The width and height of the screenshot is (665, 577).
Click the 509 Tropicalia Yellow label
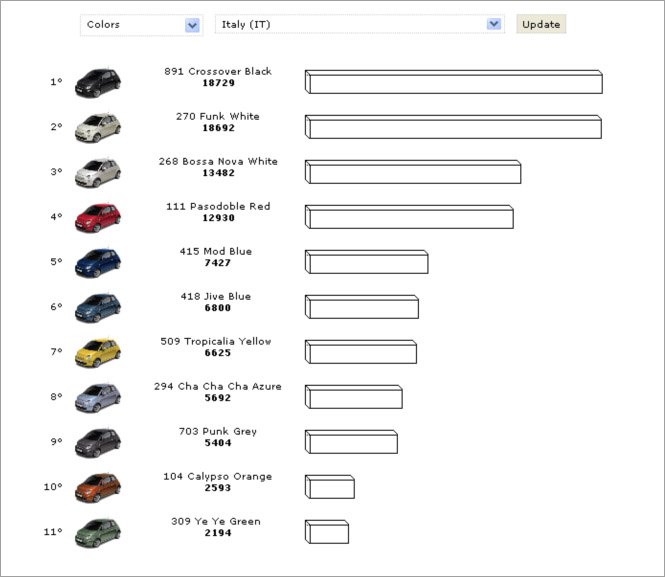(215, 341)
